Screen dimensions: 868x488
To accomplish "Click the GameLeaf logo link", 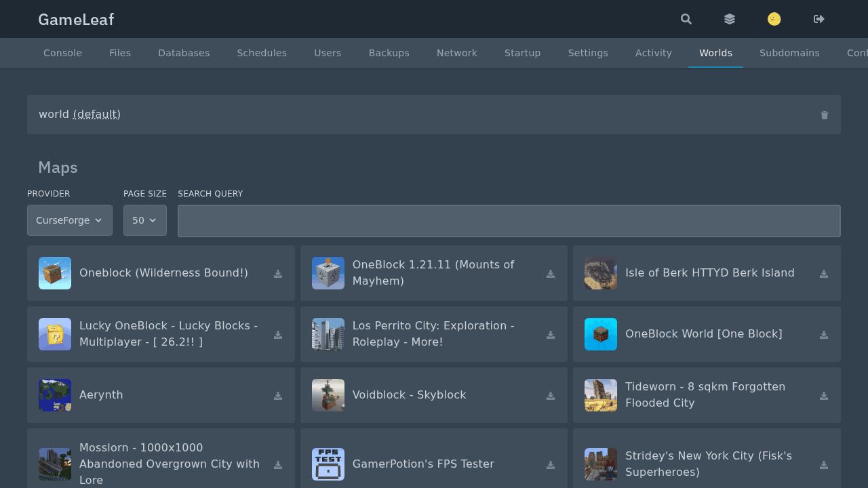I will click(76, 20).
